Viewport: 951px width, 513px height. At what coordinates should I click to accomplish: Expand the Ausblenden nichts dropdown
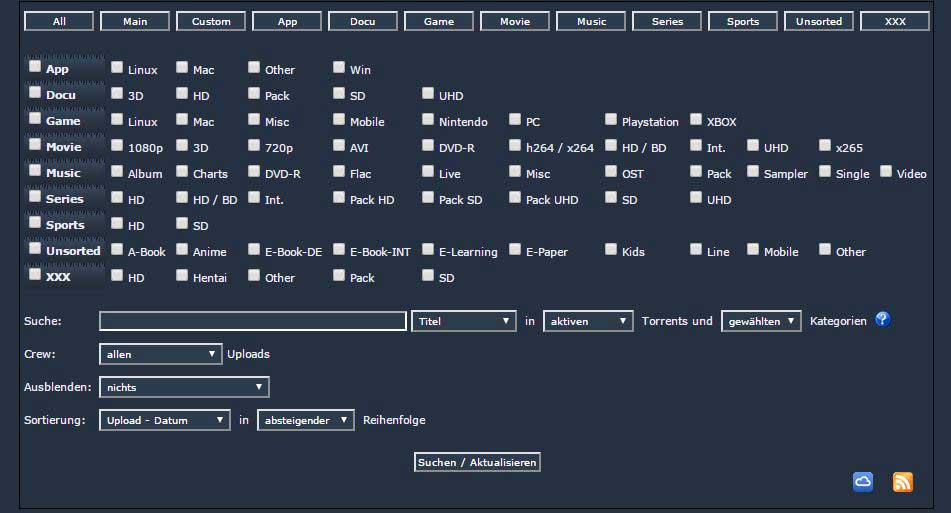click(x=184, y=387)
